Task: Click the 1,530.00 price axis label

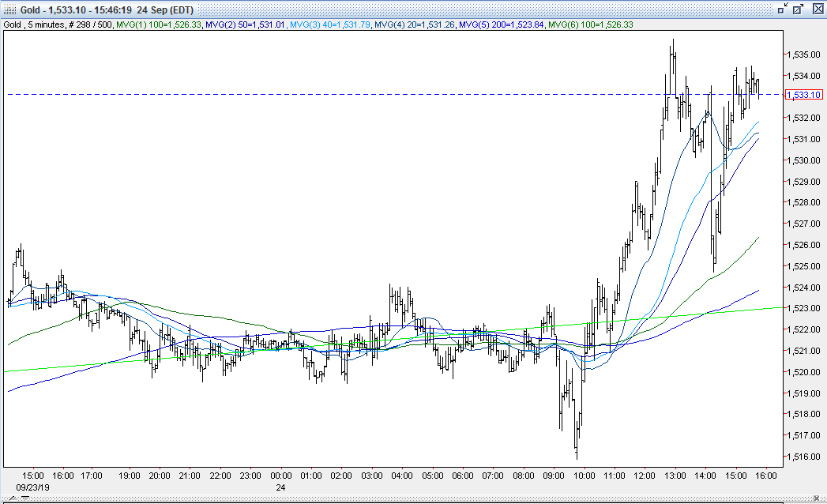Action: point(803,160)
